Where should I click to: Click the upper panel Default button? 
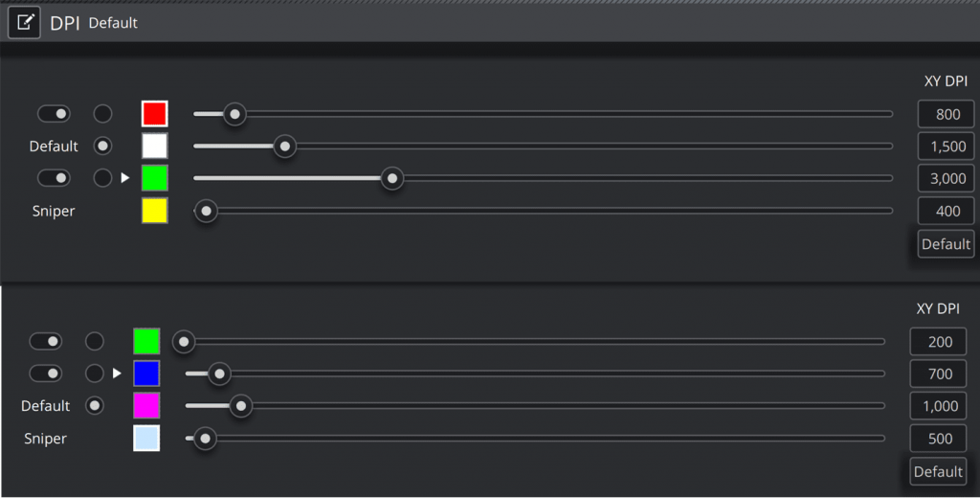pos(946,244)
